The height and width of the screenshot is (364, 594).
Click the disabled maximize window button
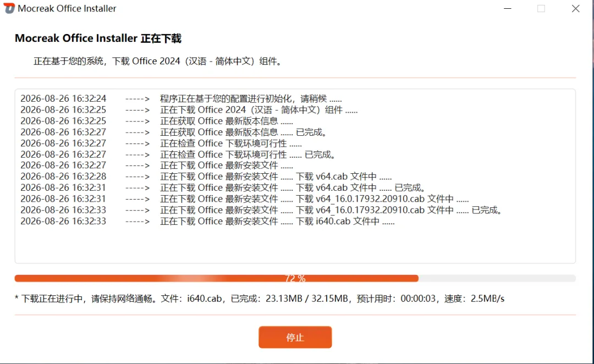541,8
